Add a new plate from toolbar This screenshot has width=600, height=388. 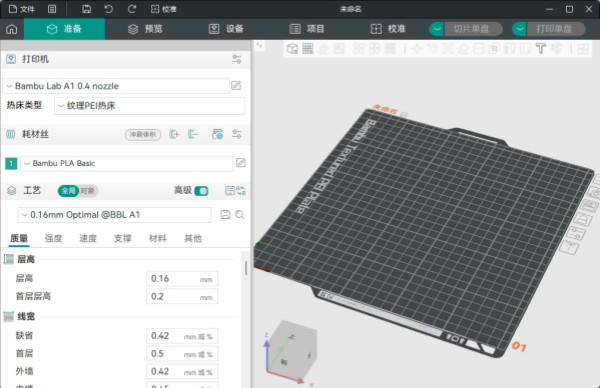coord(308,49)
